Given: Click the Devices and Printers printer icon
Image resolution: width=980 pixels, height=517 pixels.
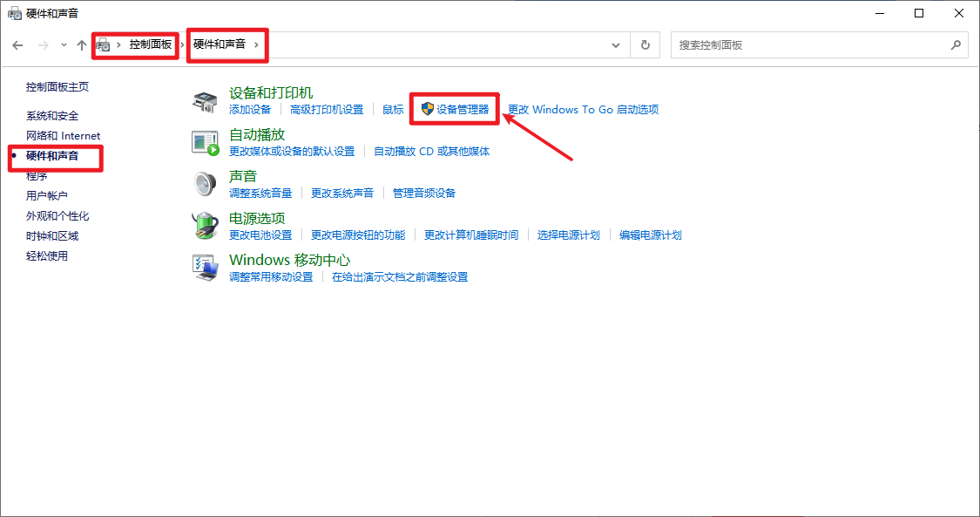Looking at the screenshot, I should (x=206, y=100).
